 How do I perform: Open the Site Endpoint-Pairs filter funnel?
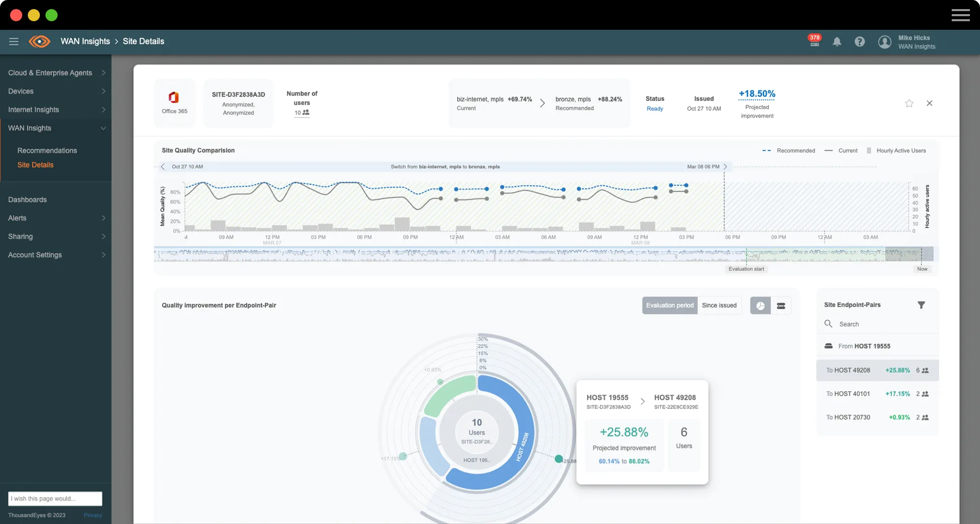(x=921, y=305)
